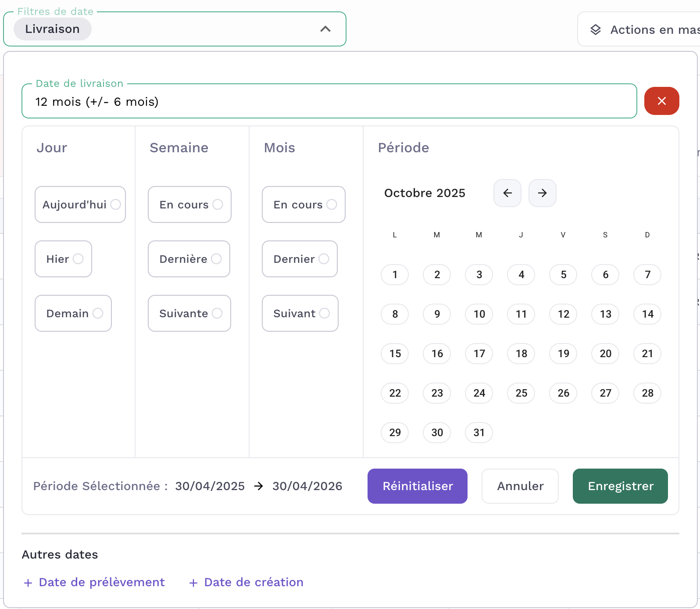This screenshot has height=609, width=700.
Task: Collapse the Filtres de date chevron
Action: click(x=325, y=29)
